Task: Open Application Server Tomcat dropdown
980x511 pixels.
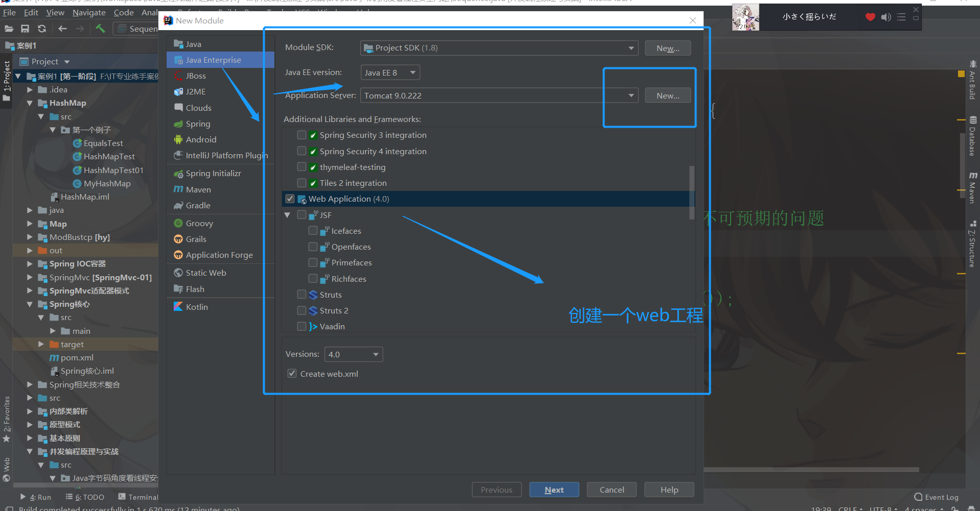Action: [x=499, y=95]
